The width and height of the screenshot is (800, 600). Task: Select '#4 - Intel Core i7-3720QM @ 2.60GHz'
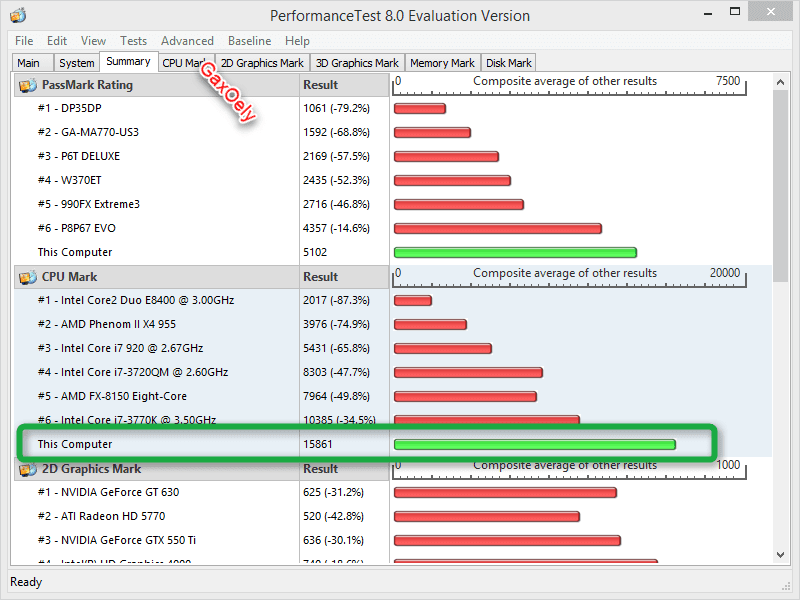393,372
